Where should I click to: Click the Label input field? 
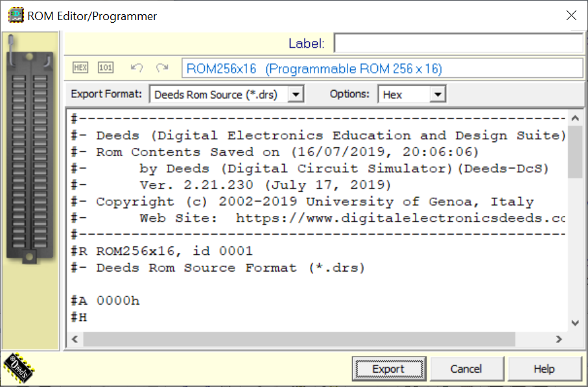[x=458, y=43]
